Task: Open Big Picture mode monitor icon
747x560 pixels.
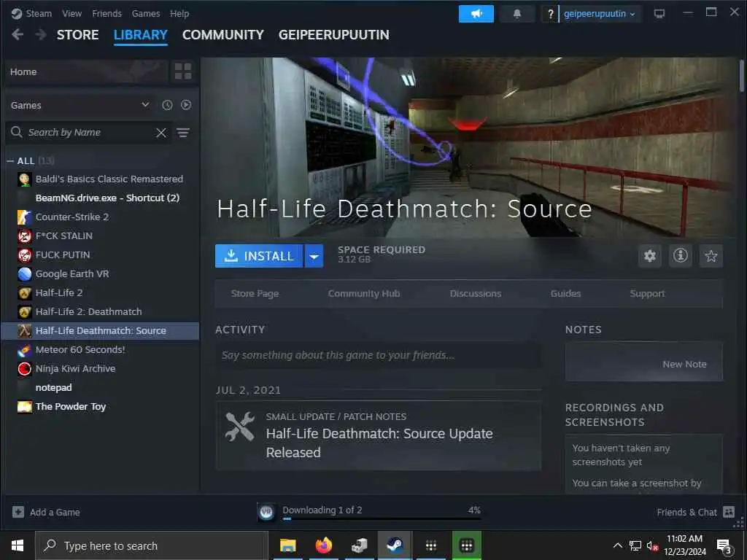Action: 659,14
